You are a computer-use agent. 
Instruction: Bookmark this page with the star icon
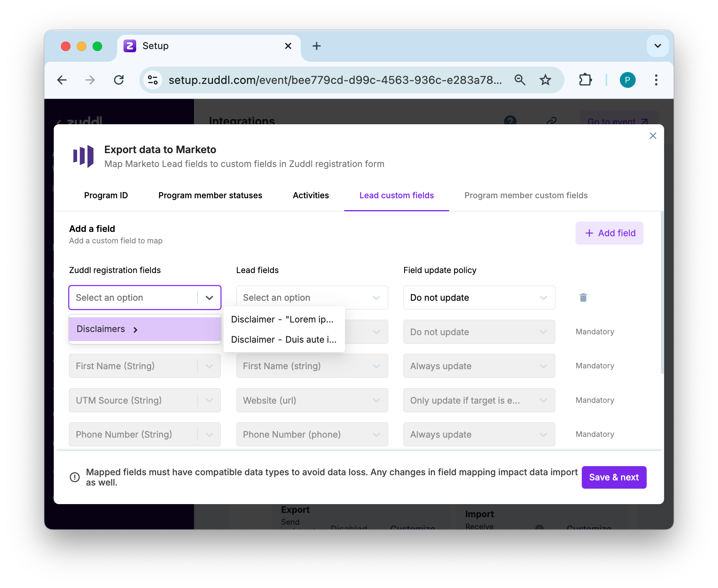pyautogui.click(x=545, y=80)
